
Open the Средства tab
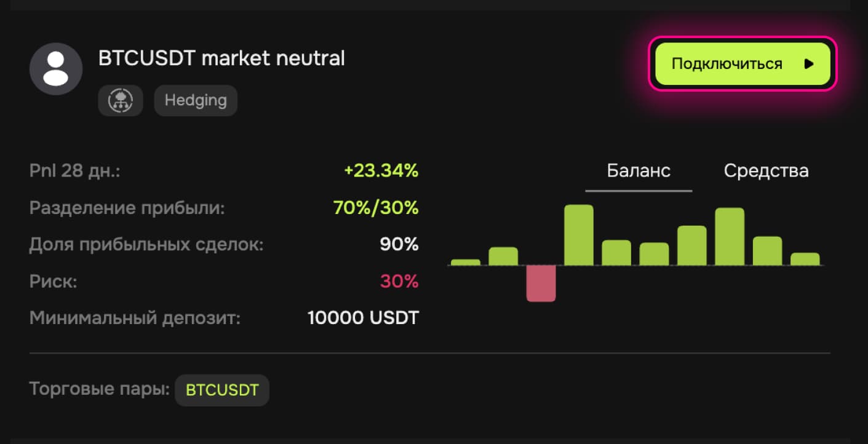click(766, 171)
